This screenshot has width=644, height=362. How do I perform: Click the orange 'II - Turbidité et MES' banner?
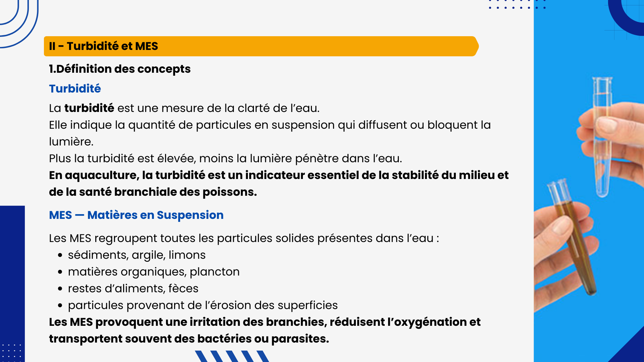click(261, 46)
